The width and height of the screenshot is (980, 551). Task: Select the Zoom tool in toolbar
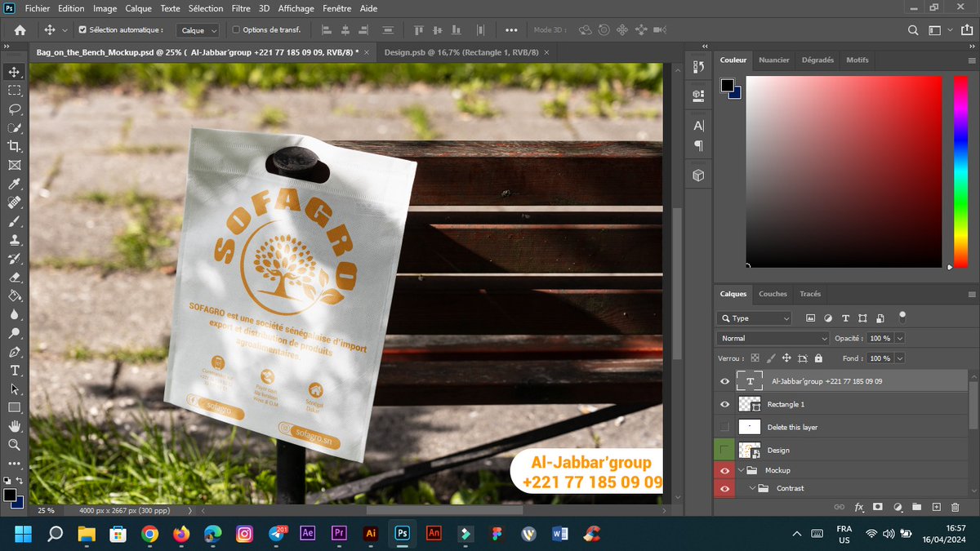(15, 445)
